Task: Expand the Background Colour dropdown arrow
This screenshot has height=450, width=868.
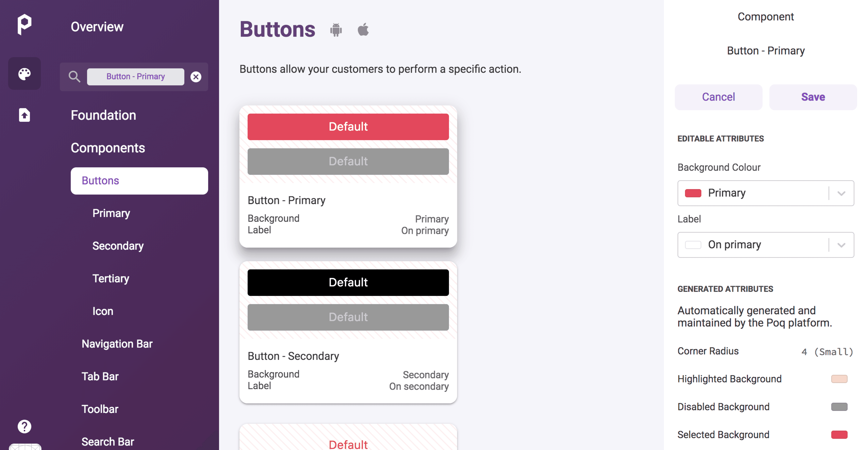Action: click(841, 193)
